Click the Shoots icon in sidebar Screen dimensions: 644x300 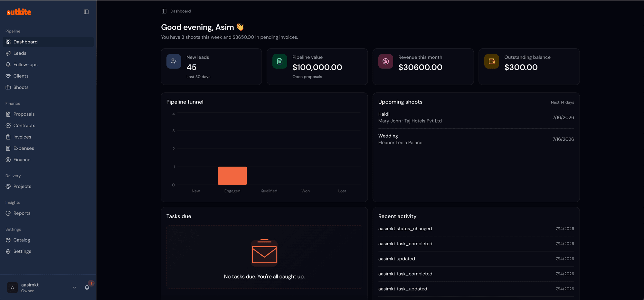(x=8, y=87)
